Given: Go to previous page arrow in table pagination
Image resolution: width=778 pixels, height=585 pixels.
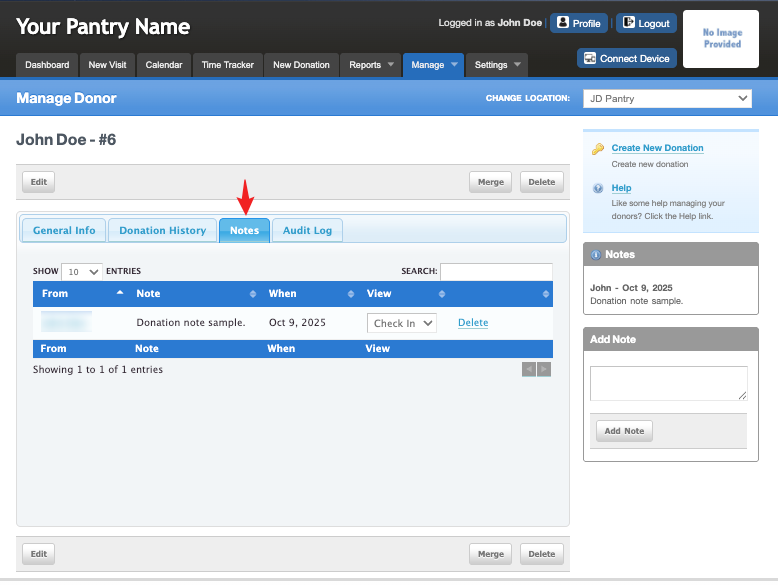Looking at the screenshot, I should click(529, 369).
